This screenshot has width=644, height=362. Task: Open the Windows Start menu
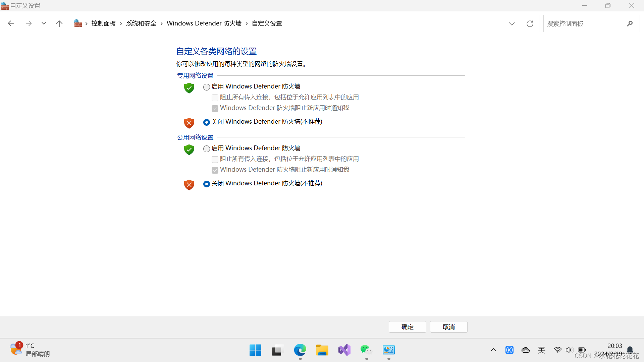coord(255,350)
